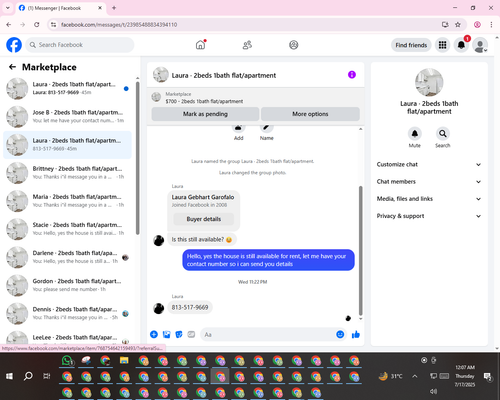
Task: Click the Mark as pending button
Action: point(205,114)
